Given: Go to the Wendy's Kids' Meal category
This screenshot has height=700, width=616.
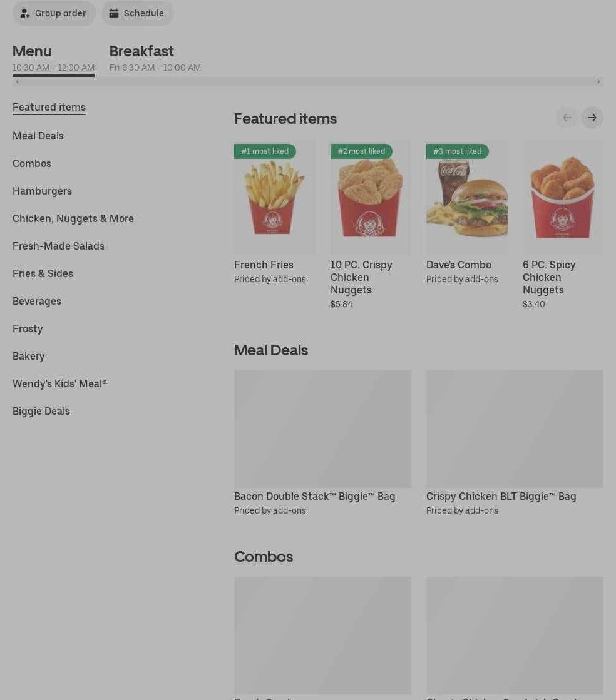Looking at the screenshot, I should [59, 383].
